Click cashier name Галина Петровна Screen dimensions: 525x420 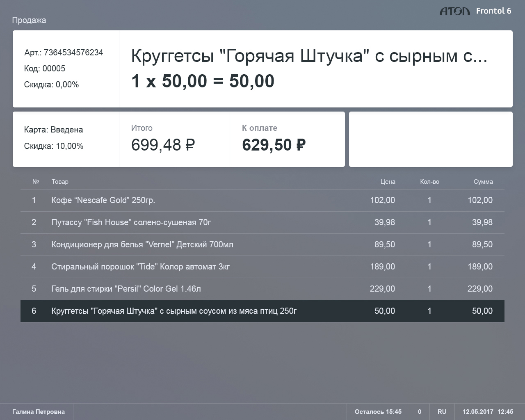coord(39,412)
